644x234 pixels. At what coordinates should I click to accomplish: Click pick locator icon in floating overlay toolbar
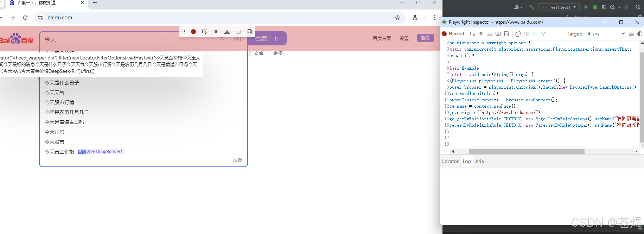coord(205,32)
